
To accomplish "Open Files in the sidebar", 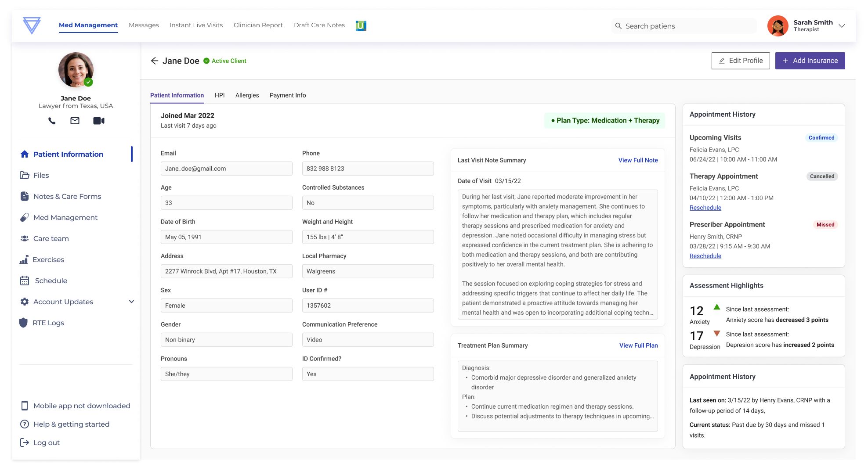I will 41,175.
